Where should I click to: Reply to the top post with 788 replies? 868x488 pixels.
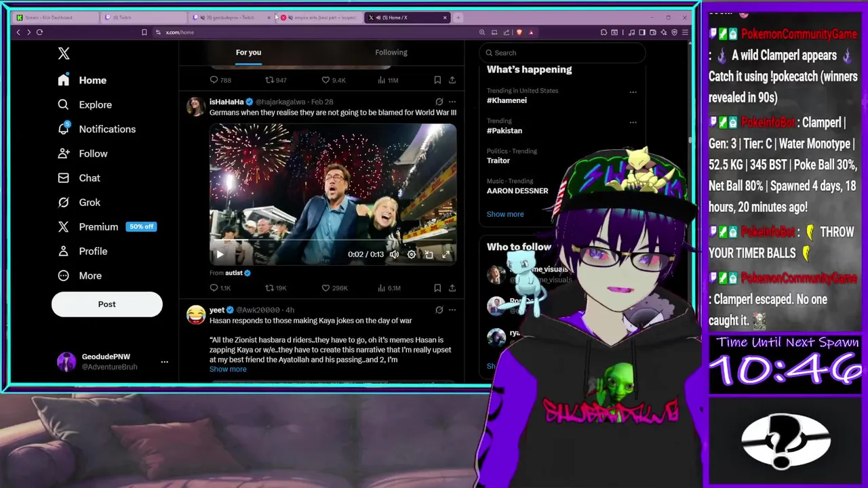pyautogui.click(x=220, y=80)
